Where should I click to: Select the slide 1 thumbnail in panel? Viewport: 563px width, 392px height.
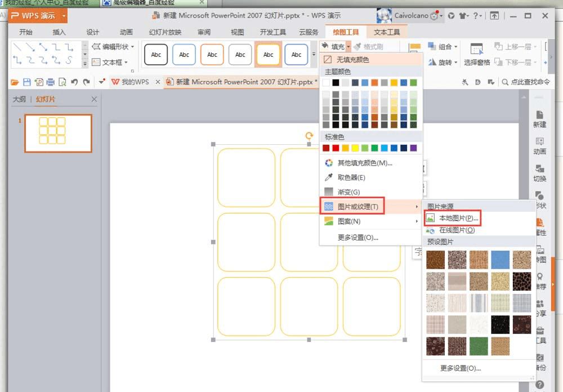(58, 133)
